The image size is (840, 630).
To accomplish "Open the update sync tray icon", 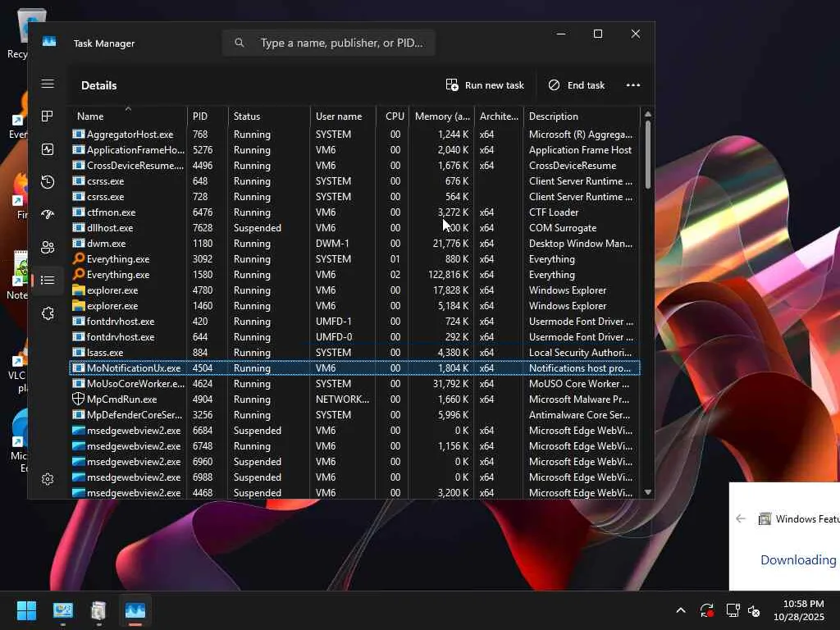I will coord(706,610).
